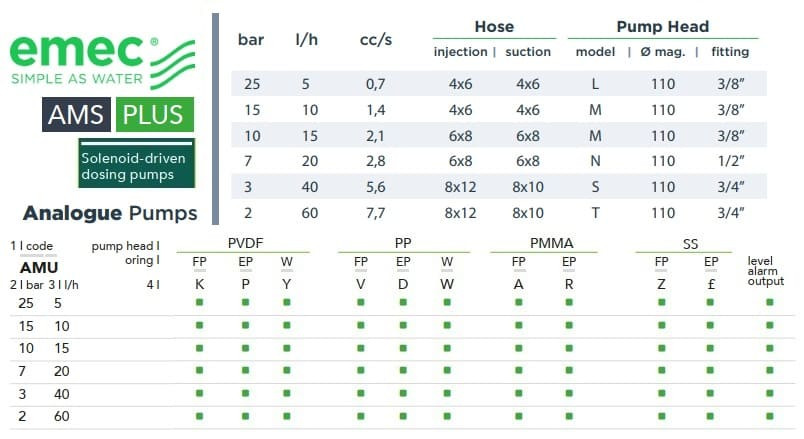Click the level alarm output header
Image resolution: width=804 pixels, height=439 pixels.
click(x=766, y=271)
